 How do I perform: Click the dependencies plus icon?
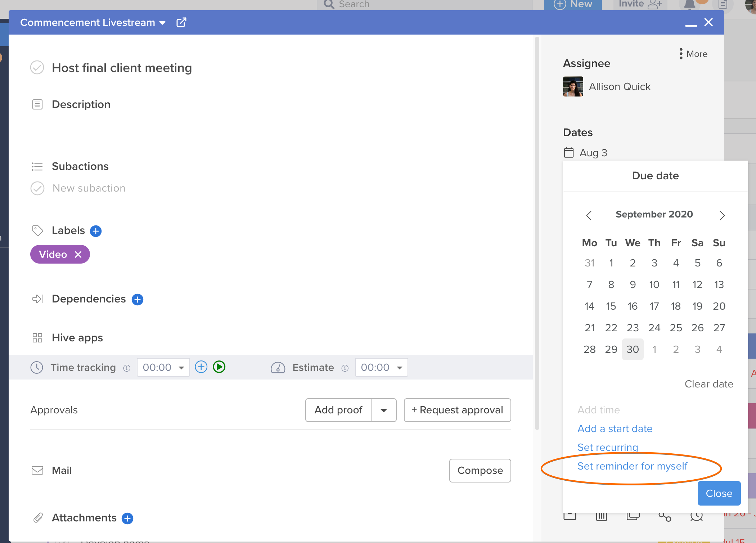(138, 299)
